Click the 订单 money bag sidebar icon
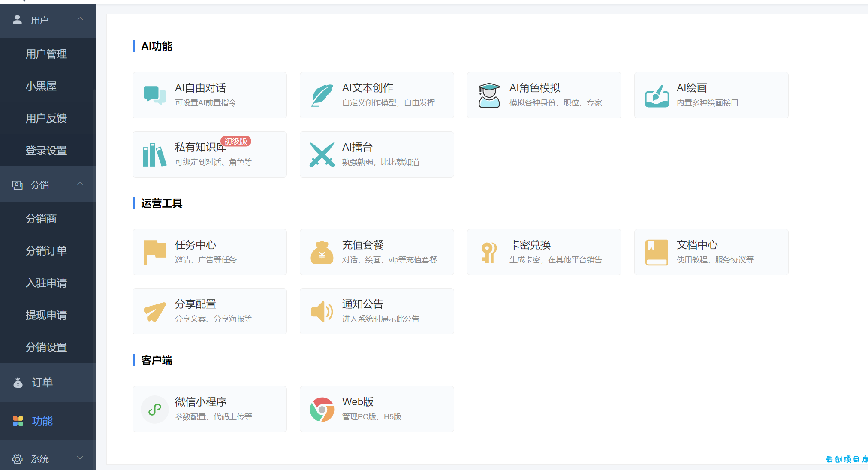The height and width of the screenshot is (470, 868). coord(18,383)
